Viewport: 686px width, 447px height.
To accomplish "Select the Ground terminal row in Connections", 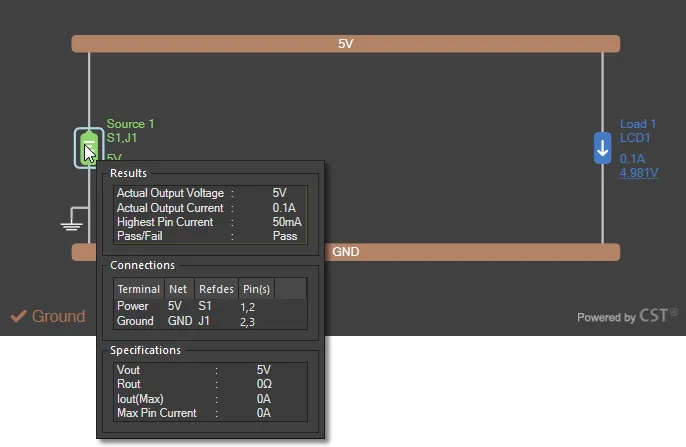I will coord(210,321).
